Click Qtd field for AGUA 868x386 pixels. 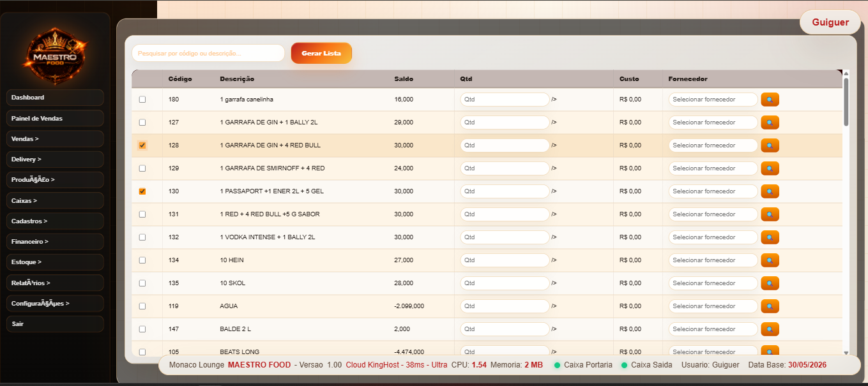coord(505,306)
